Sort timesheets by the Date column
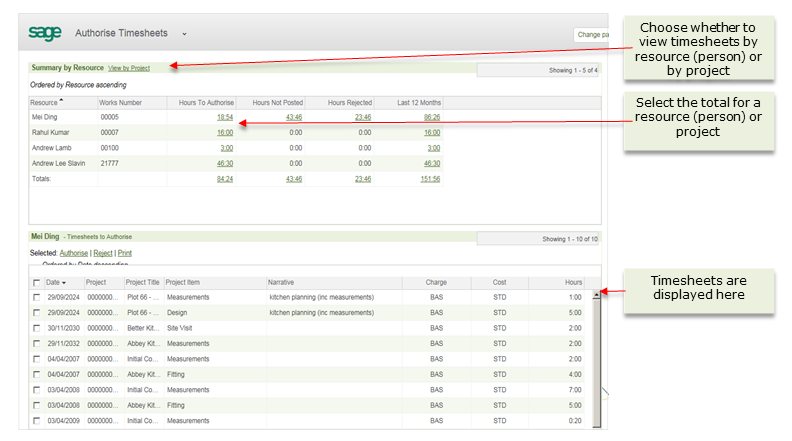Viewport: 792px width, 441px height. [x=57, y=283]
